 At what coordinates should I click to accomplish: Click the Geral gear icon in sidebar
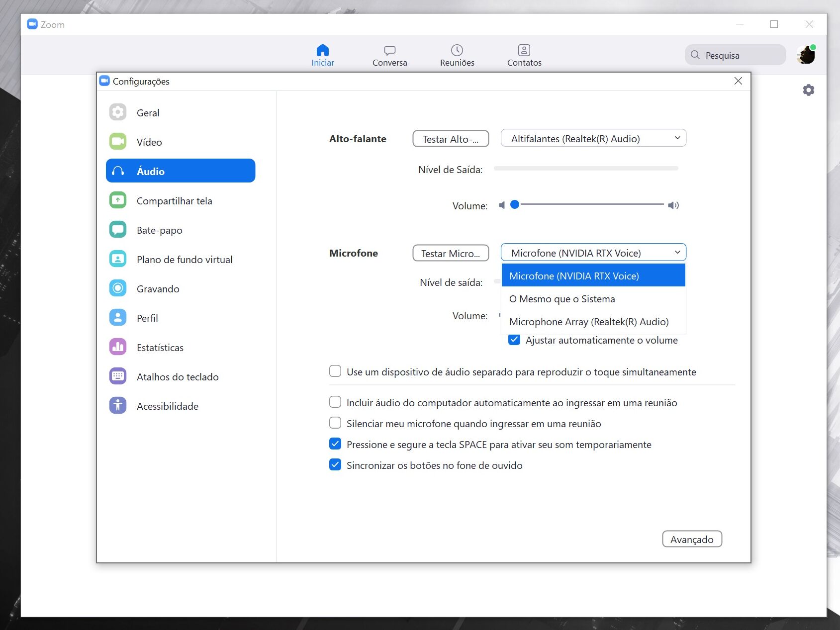click(x=118, y=112)
